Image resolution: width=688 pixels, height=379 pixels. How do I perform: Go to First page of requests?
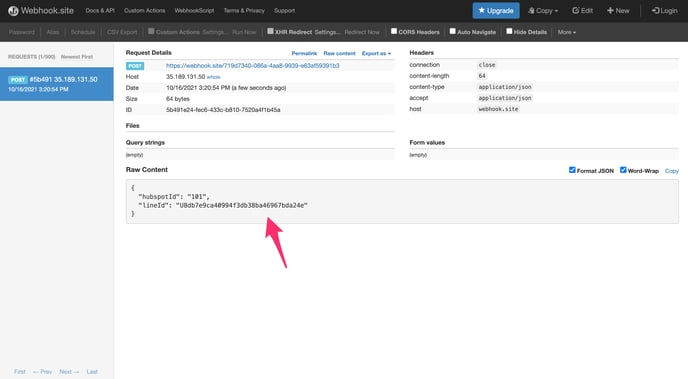[x=20, y=372]
